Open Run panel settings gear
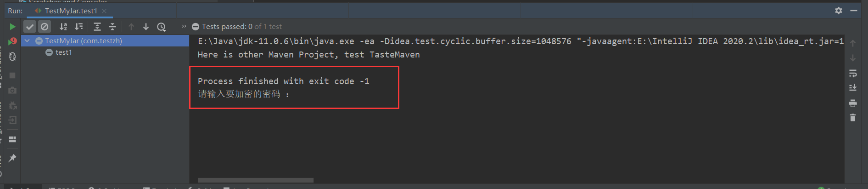This screenshot has width=868, height=189. [x=839, y=11]
